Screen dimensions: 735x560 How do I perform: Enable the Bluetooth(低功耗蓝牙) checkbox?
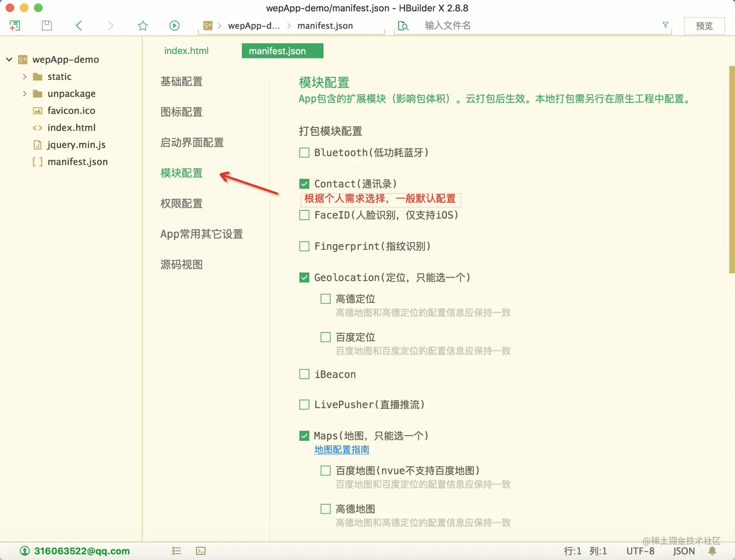click(304, 153)
